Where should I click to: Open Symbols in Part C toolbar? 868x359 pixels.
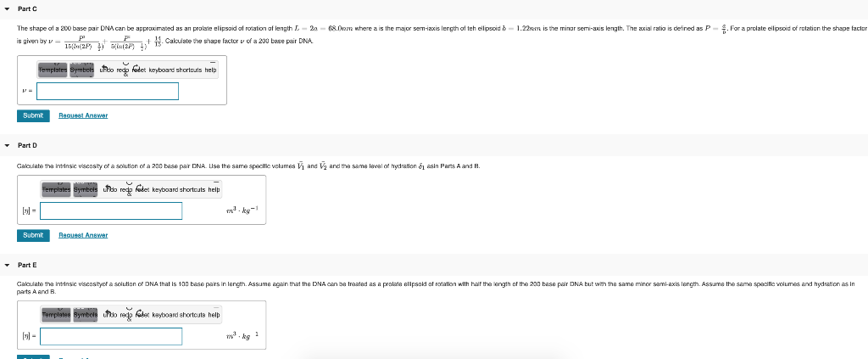[x=82, y=70]
